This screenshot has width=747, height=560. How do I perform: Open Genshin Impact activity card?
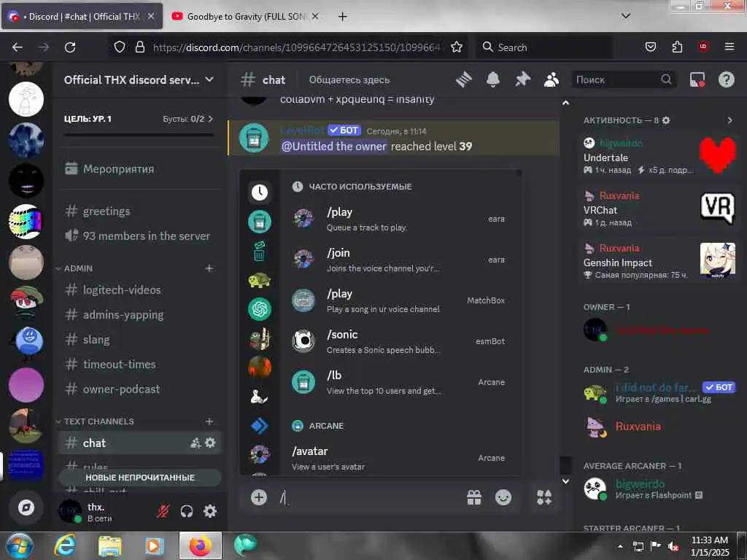tap(659, 261)
